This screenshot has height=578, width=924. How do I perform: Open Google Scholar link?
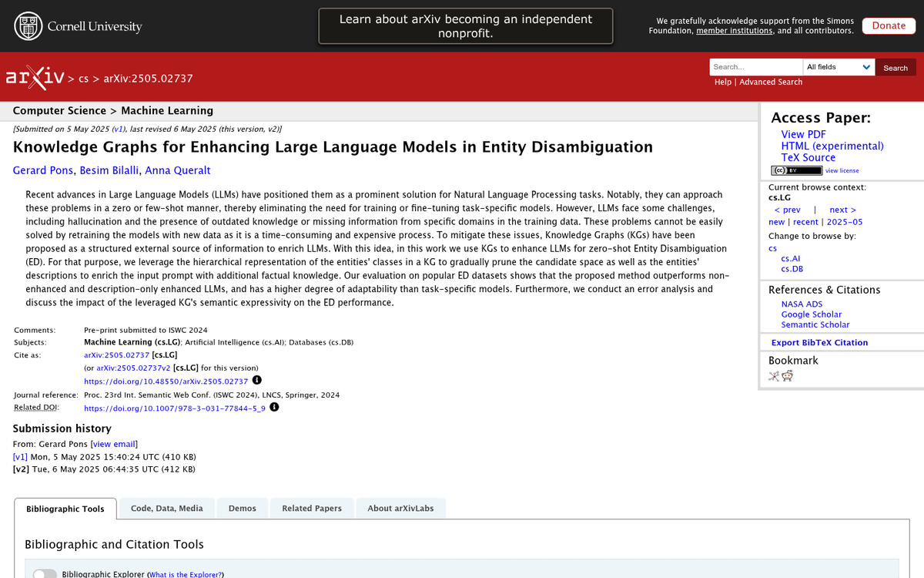(x=812, y=314)
